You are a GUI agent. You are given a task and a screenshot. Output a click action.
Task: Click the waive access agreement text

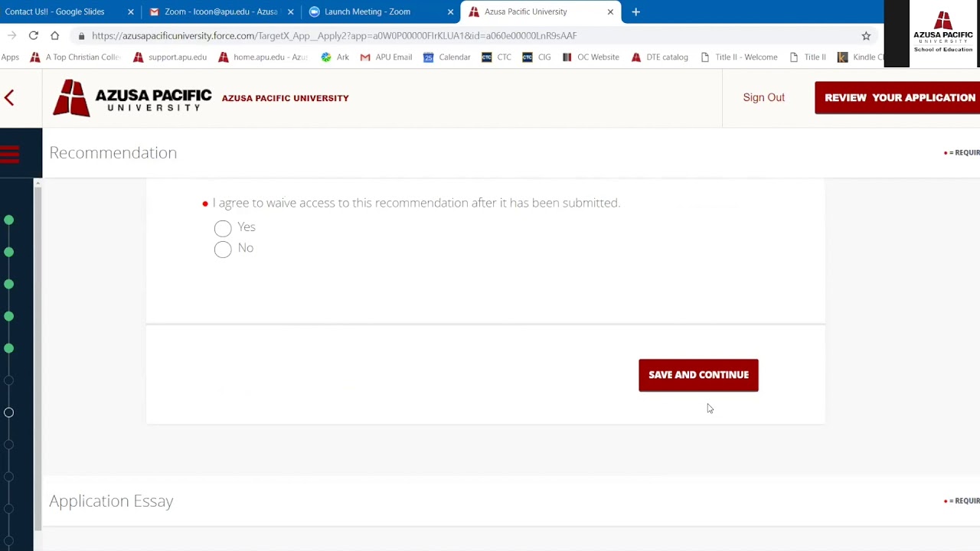(x=416, y=203)
